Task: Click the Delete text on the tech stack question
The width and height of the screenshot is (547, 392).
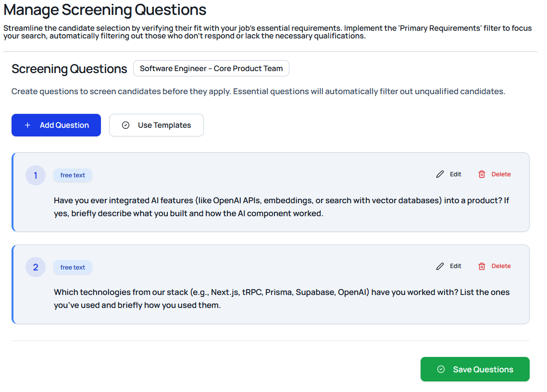Action: point(501,266)
